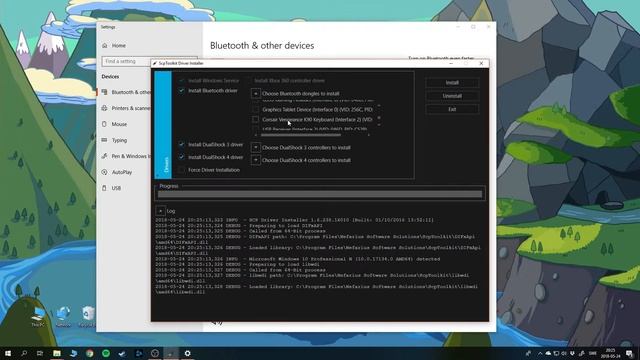Screen dimensions: 640x360
Task: Click the Mouse icon in Settings sidebar
Action: [104, 124]
